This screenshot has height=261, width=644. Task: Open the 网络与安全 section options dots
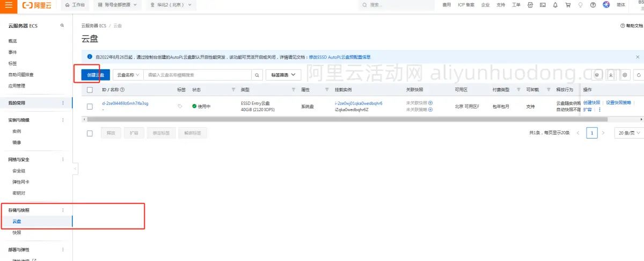coord(63,160)
